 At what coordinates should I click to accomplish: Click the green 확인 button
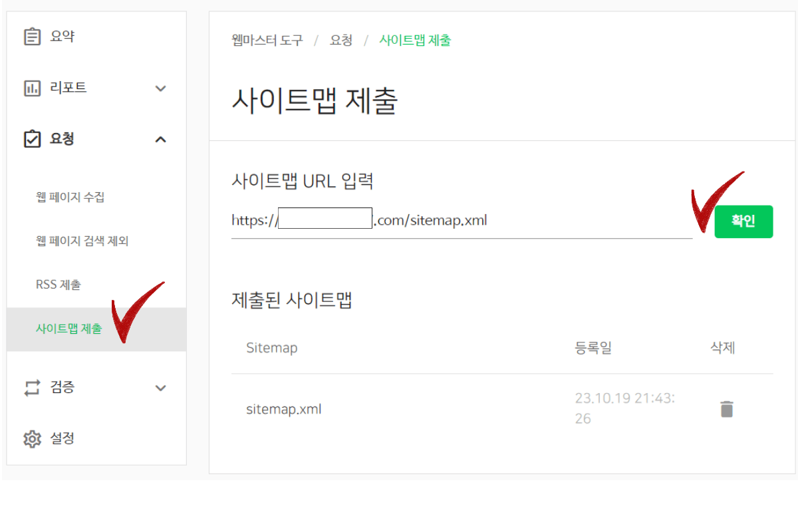pyautogui.click(x=743, y=221)
